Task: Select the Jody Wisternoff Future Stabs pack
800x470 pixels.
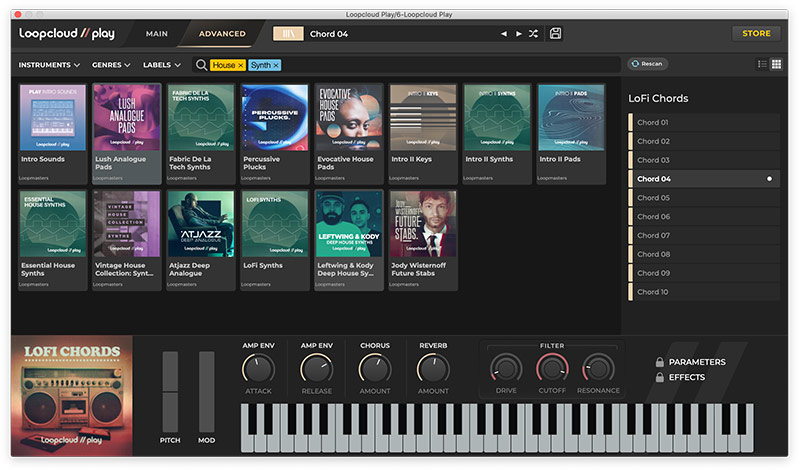Action: click(423, 240)
